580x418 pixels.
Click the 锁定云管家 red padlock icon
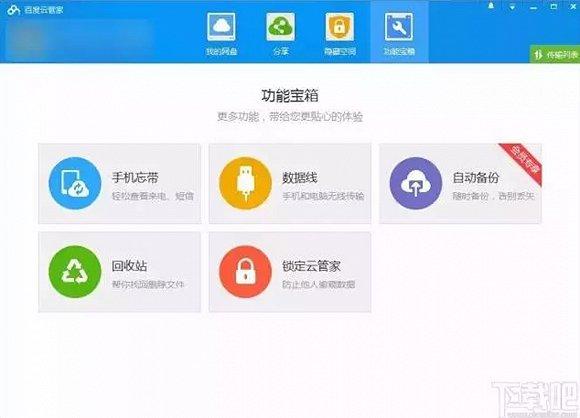tap(245, 272)
